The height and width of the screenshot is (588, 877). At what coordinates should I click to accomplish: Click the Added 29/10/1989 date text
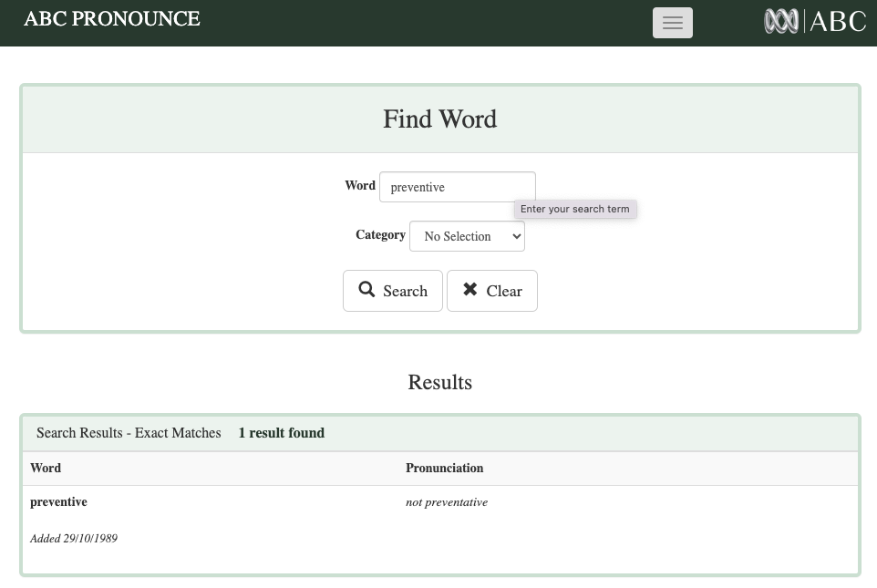(74, 539)
